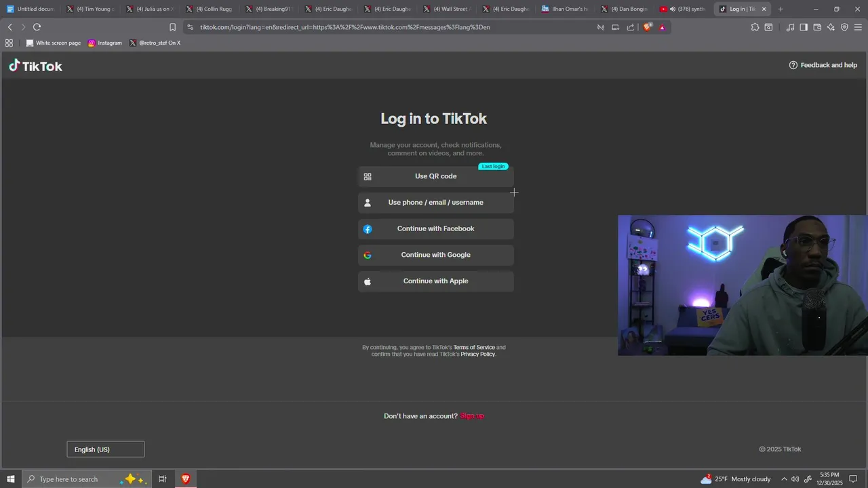Open the volume speaker tray icon

coord(795,479)
